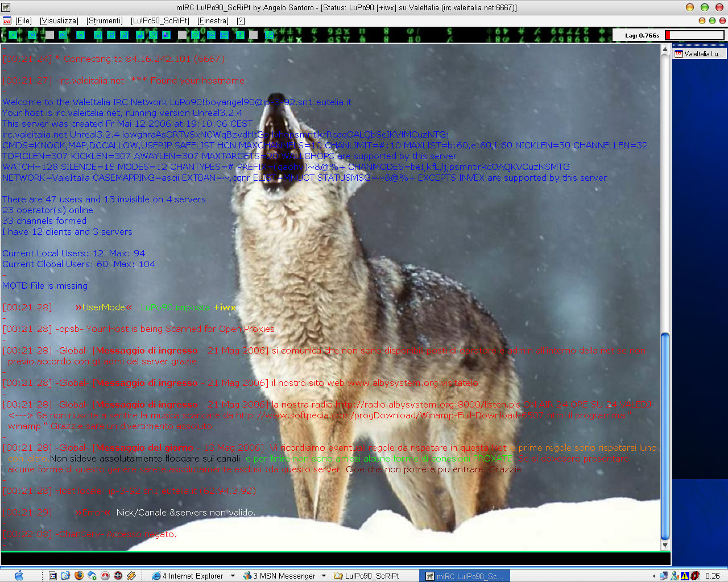728x582 pixels.
Task: Click the wolf icon in the title bar
Action: coord(6,7)
